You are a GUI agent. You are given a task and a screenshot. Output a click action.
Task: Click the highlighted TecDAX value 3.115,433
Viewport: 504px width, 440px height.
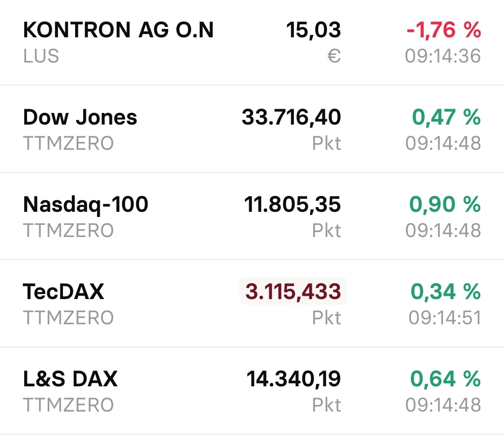[x=293, y=291]
